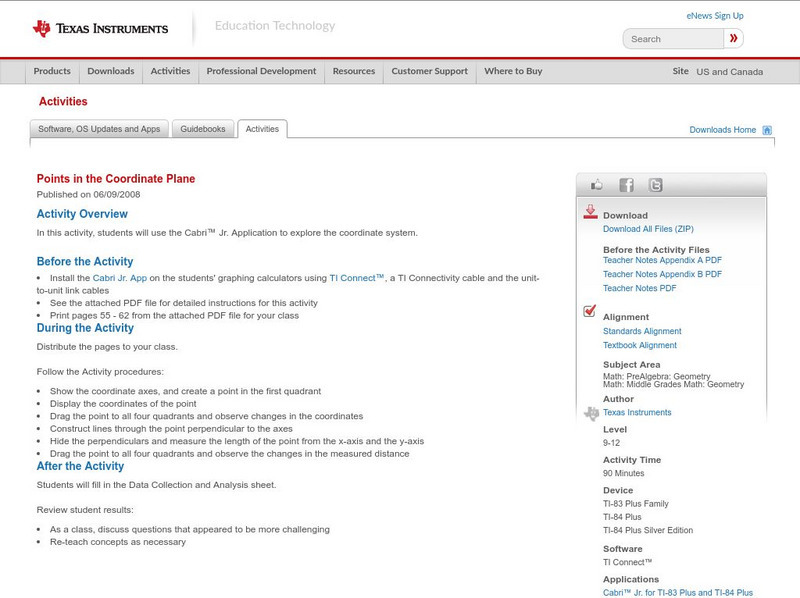Open the Downloads menu
Screen dimensions: 800x598
click(x=111, y=71)
